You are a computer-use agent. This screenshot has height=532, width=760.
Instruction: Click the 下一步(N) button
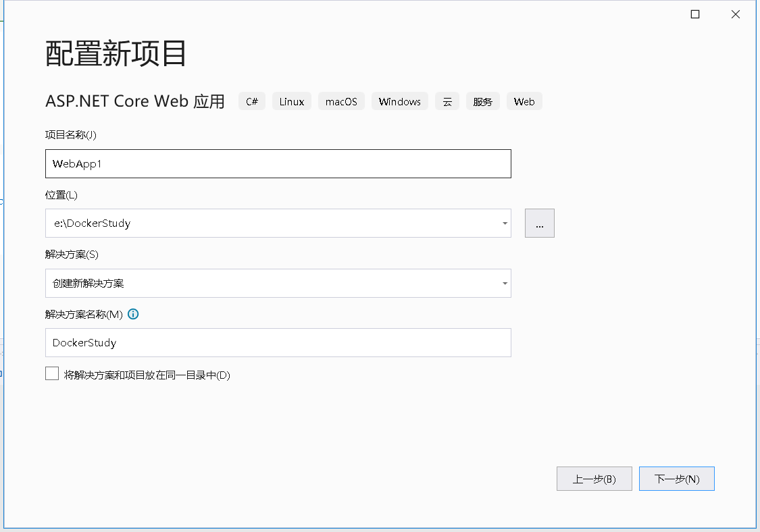[676, 479]
